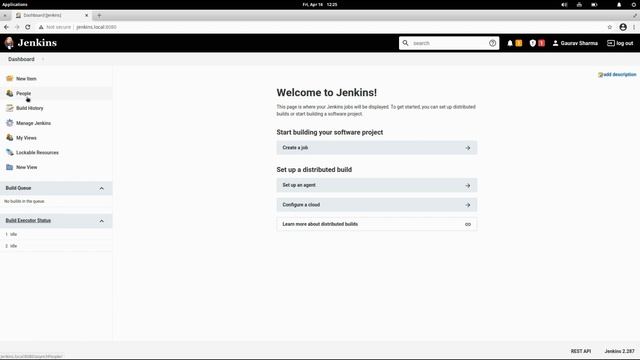Screen dimensions: 640x360
Task: Open the notifications bell icon
Action: 510,43
